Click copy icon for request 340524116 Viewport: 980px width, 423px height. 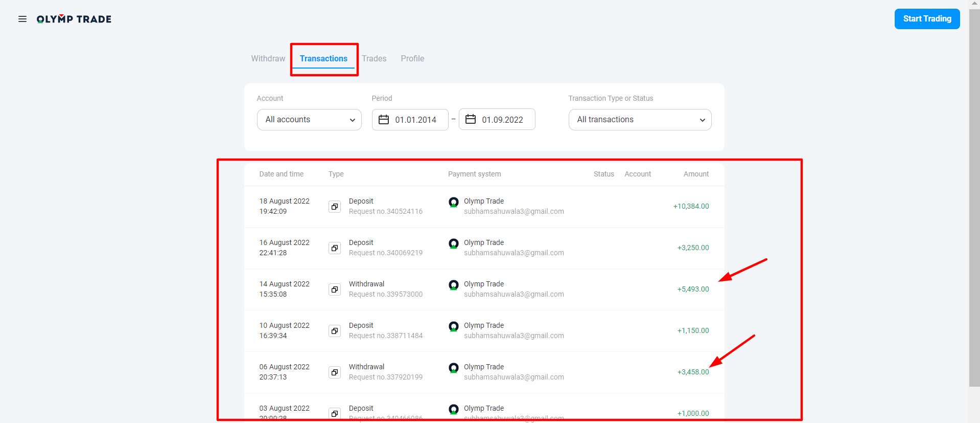[335, 207]
